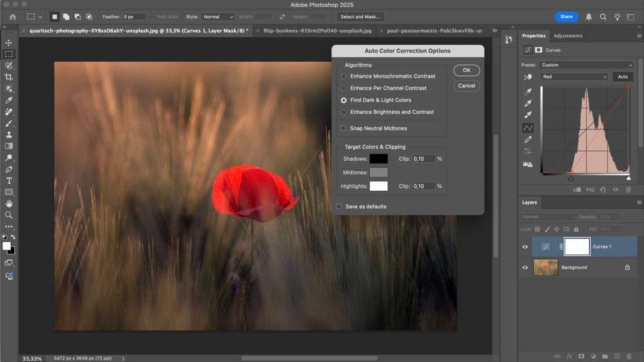The width and height of the screenshot is (644, 362).
Task: Select Find Dark & Light Colors option
Action: (376, 100)
